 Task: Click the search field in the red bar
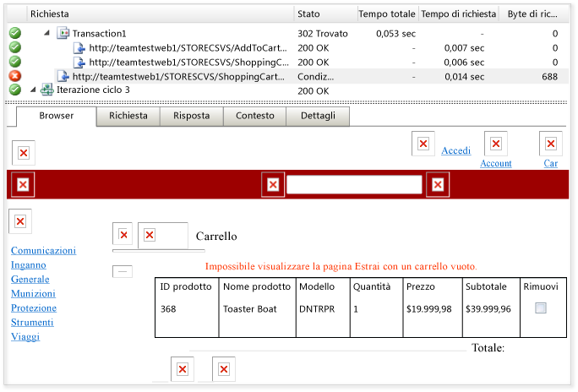pos(354,184)
